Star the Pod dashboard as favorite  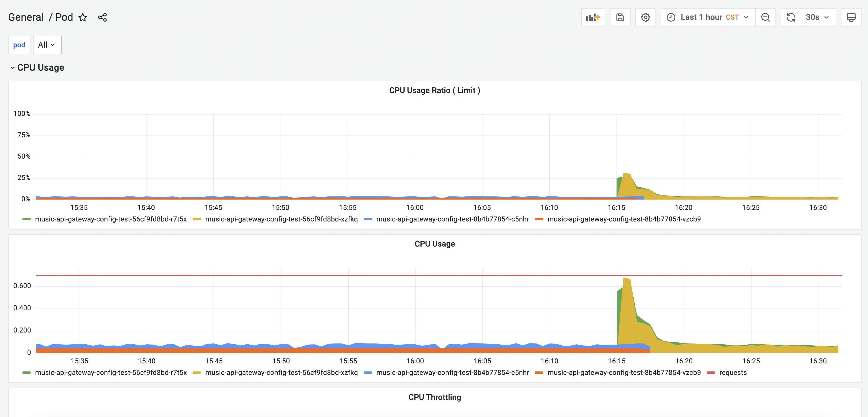point(82,17)
